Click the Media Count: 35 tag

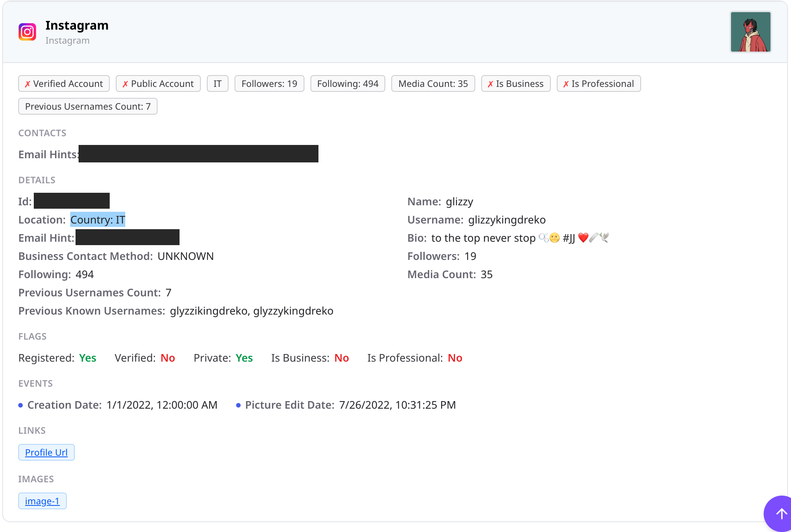(x=433, y=83)
